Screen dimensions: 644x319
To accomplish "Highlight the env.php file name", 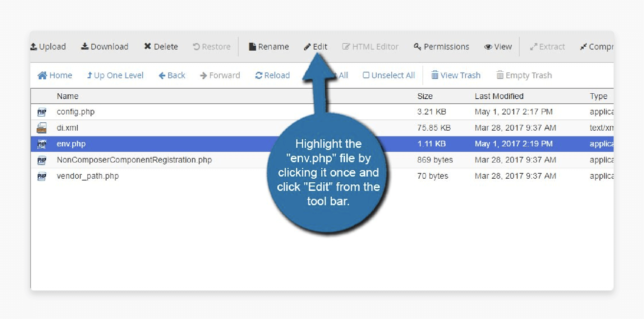I will tap(71, 144).
